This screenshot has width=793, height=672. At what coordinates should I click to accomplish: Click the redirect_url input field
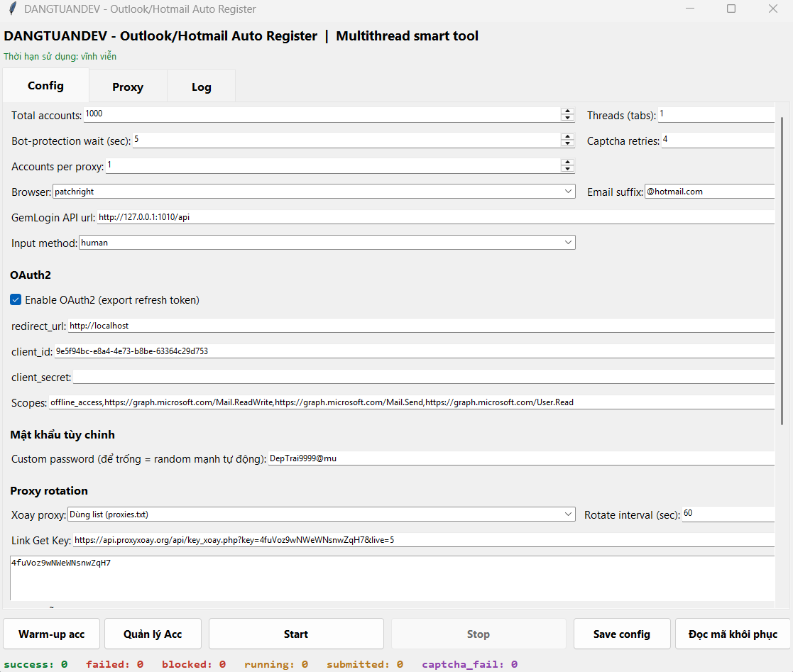421,326
